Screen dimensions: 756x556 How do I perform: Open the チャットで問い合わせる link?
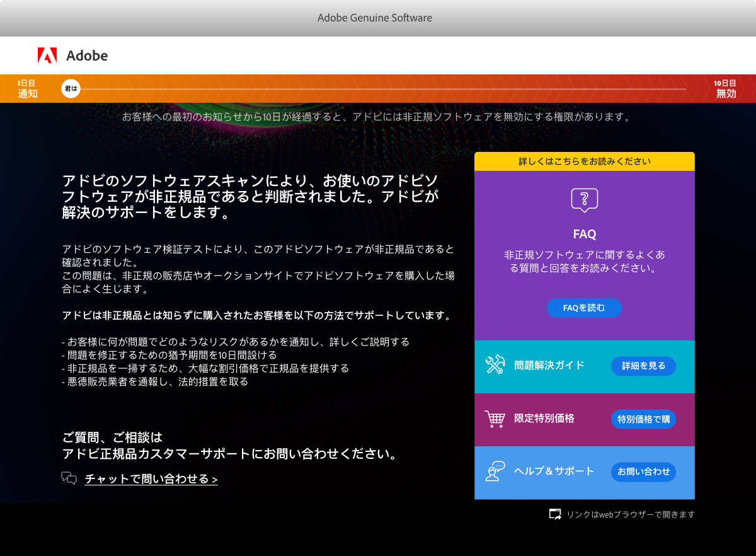(150, 479)
